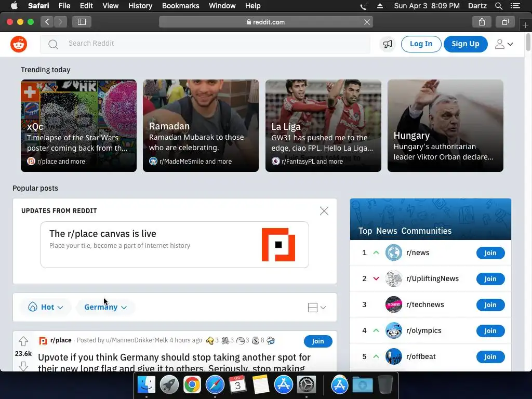Join r/olympics community
532x399 pixels.
tap(490, 331)
